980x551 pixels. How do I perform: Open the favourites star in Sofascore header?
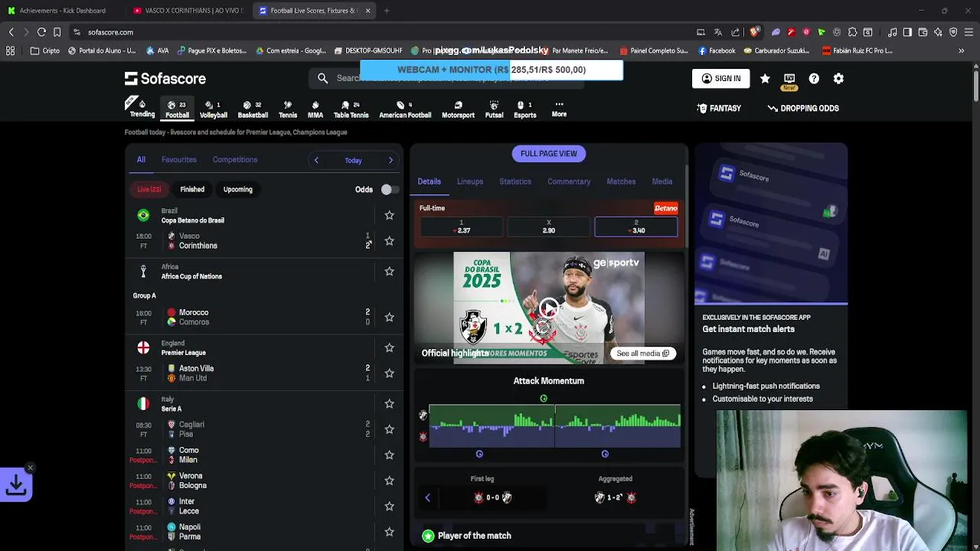(765, 78)
